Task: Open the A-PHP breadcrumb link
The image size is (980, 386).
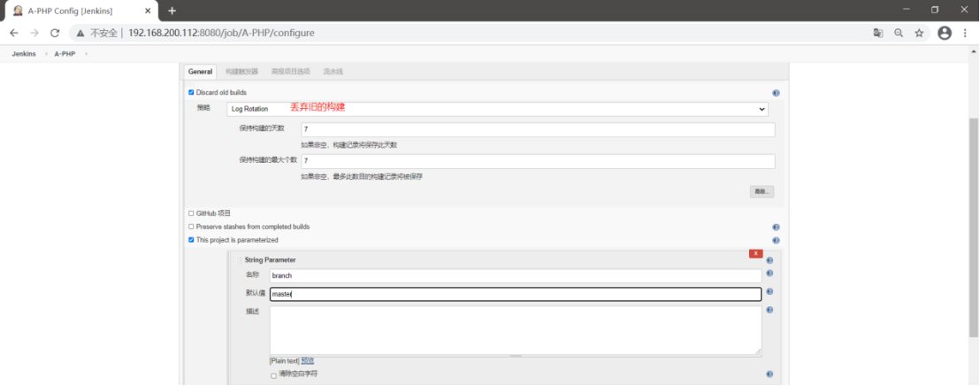Action: [65, 54]
